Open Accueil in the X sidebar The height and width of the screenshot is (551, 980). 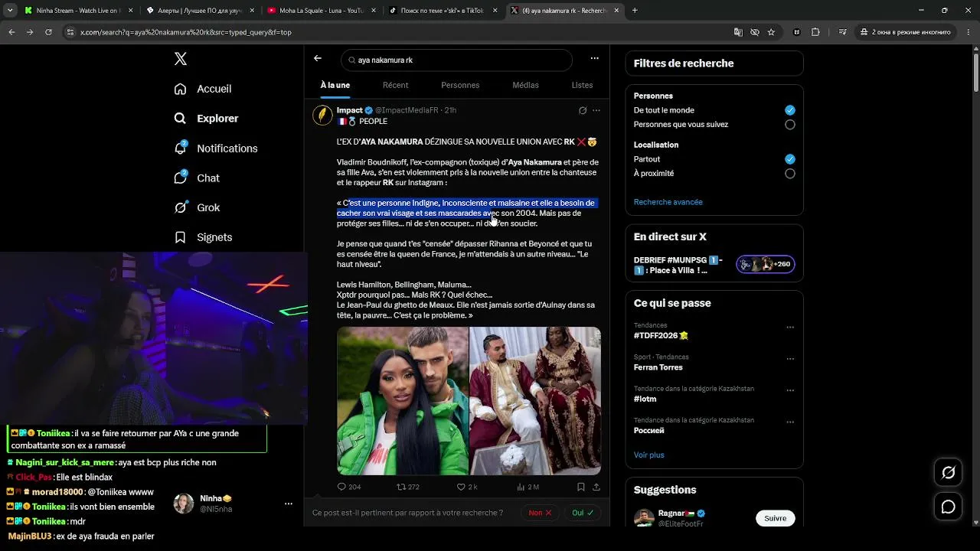tap(203, 89)
